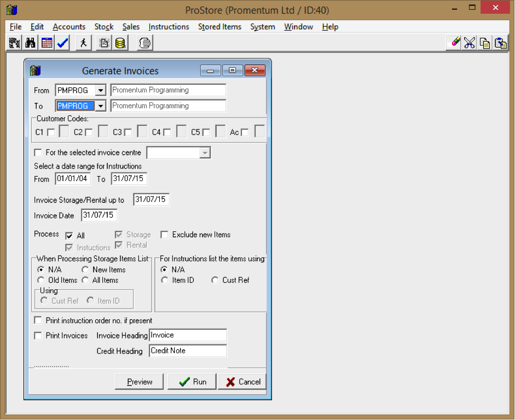Enable For the selected invoice centre
Viewport: 515px width, 420px height.
(38, 153)
